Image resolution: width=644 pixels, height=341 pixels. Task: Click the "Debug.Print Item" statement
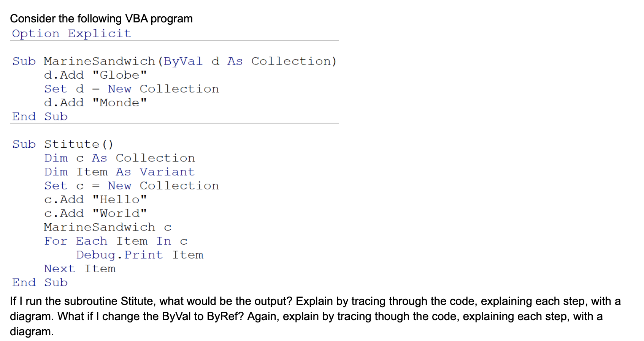tap(140, 255)
